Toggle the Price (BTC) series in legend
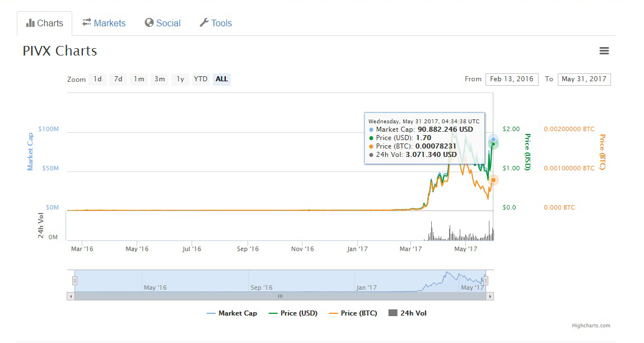This screenshot has height=343, width=644. click(353, 313)
